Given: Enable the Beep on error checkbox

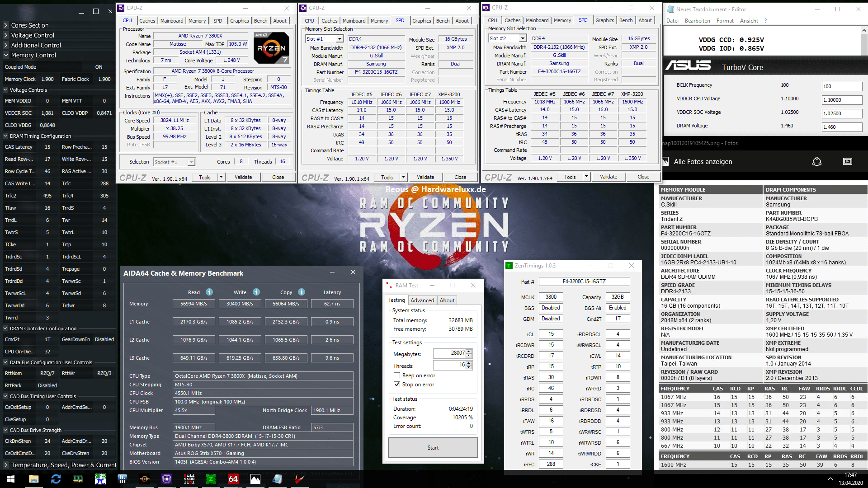Looking at the screenshot, I should (397, 375).
